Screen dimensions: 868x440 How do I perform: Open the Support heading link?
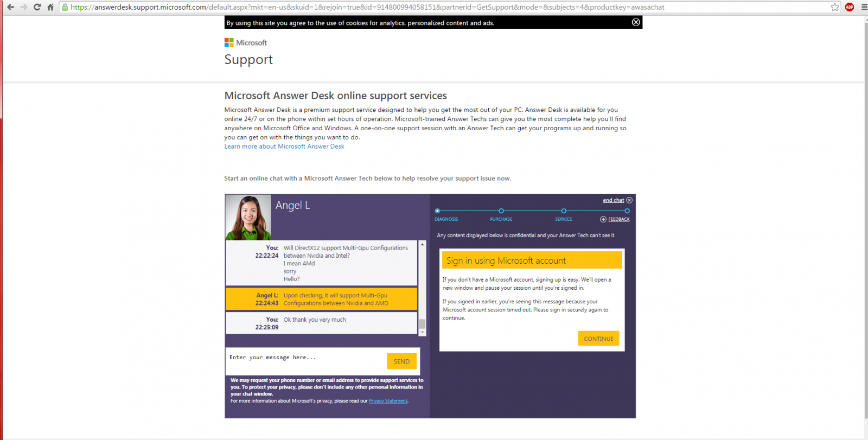pos(248,60)
